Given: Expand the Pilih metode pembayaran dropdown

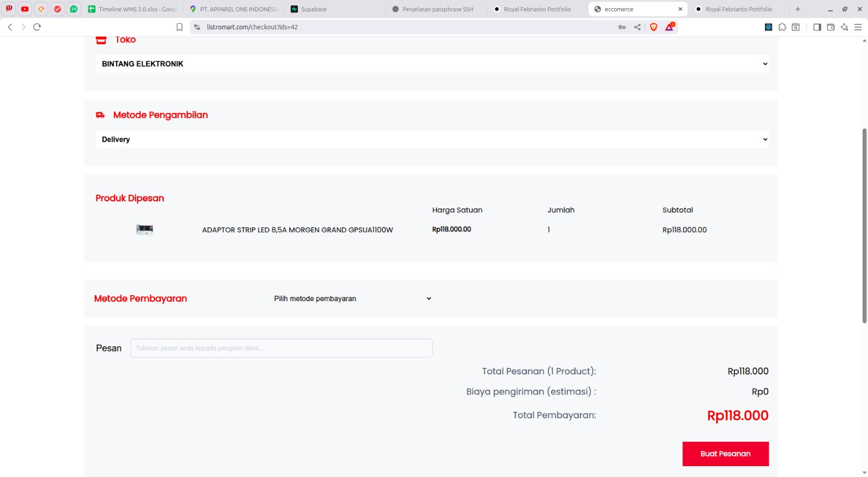Looking at the screenshot, I should coord(353,298).
